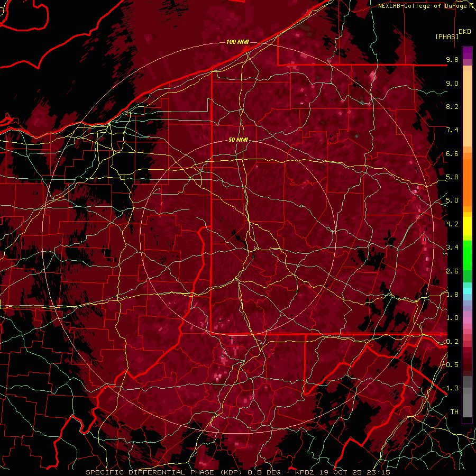Click the 7.4 scale value
476x476 pixels.
pyautogui.click(x=452, y=130)
